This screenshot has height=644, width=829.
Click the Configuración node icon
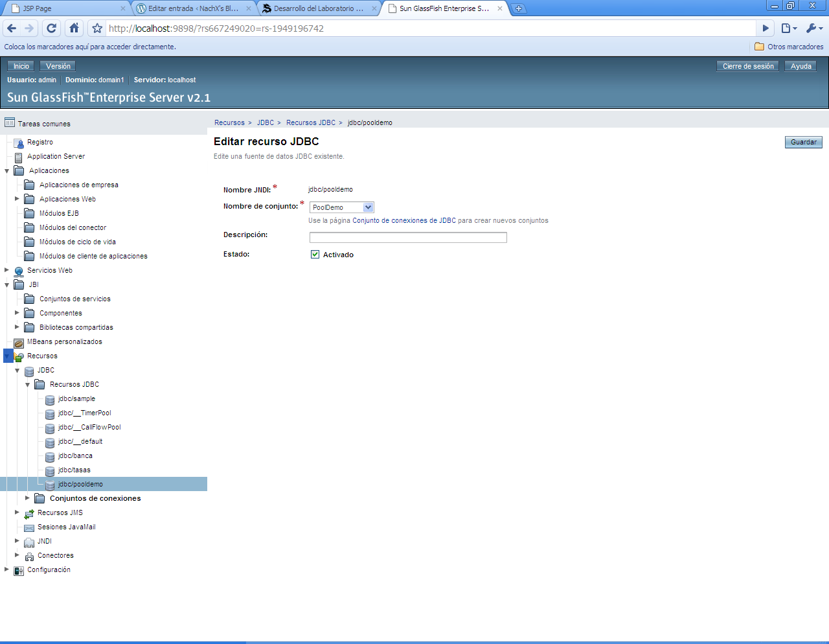[x=19, y=571]
